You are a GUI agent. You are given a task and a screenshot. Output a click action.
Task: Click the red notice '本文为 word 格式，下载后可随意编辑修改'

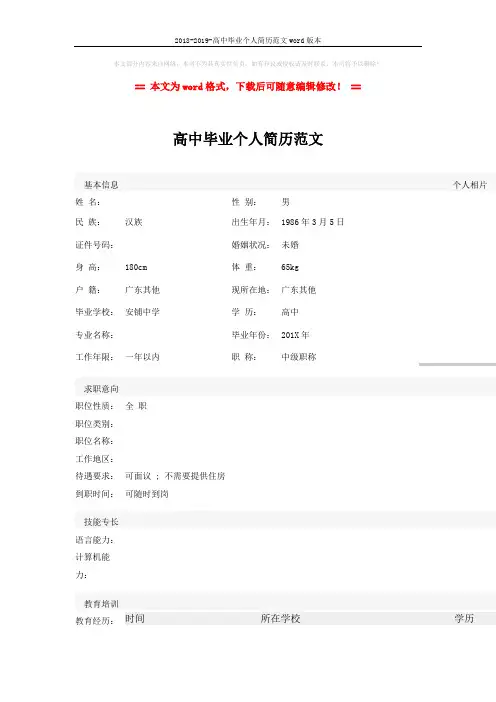tap(245, 86)
